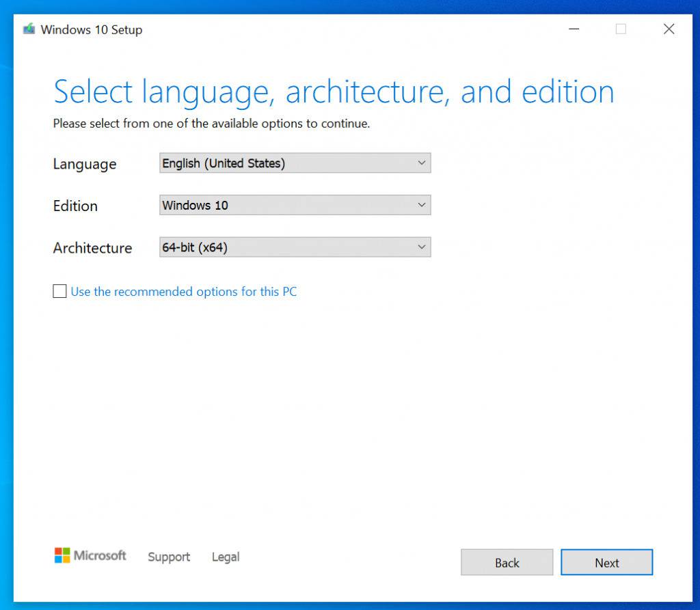
Task: Click the 64-bit (x64) value text
Action: pyautogui.click(x=195, y=247)
